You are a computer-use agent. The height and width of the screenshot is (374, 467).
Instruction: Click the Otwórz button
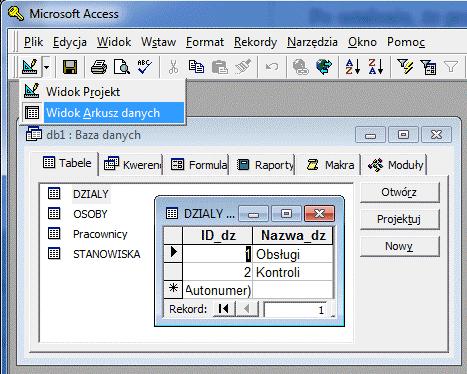(400, 192)
